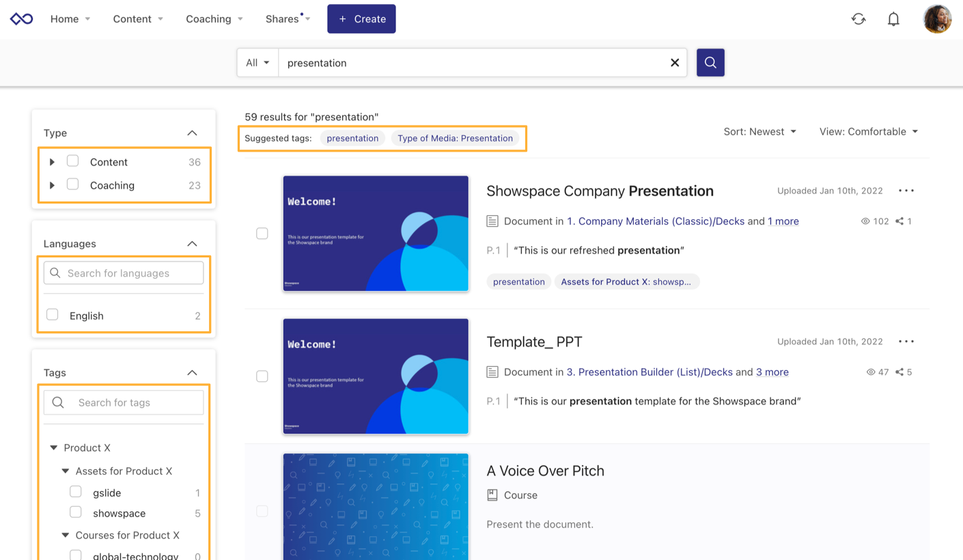Click the share count icon showing 1
The image size is (963, 560).
point(899,221)
